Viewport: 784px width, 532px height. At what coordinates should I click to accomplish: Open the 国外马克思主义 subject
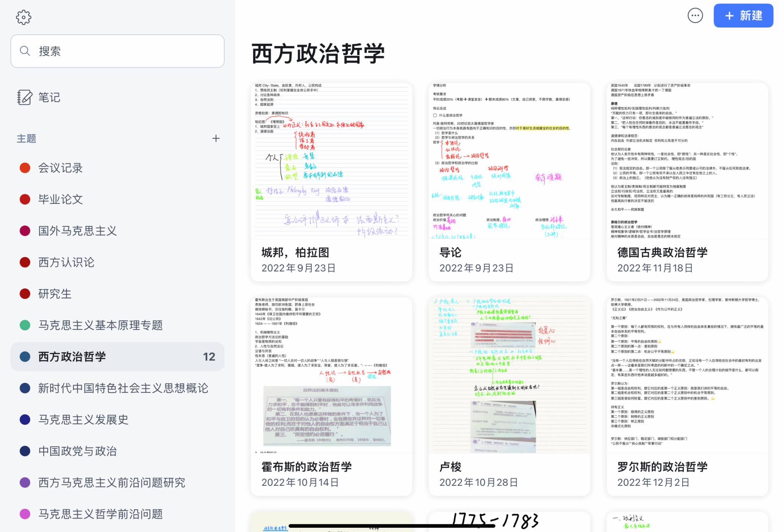(77, 231)
